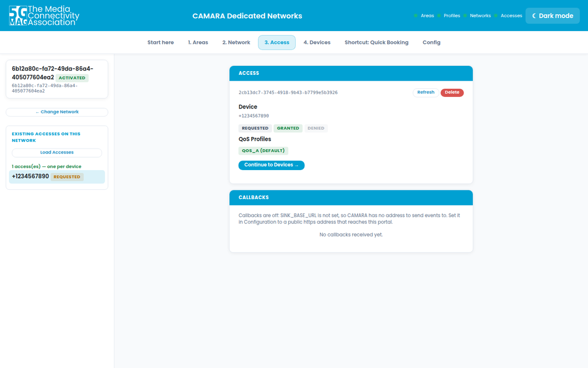Viewport: 588px width, 368px height.
Task: Click the Networks status indicator
Action: click(x=477, y=16)
